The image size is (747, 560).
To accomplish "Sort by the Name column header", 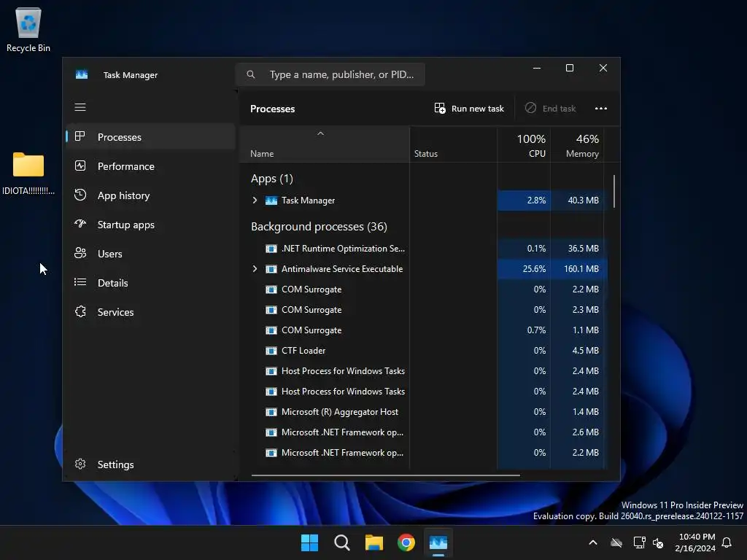I will click(x=324, y=145).
